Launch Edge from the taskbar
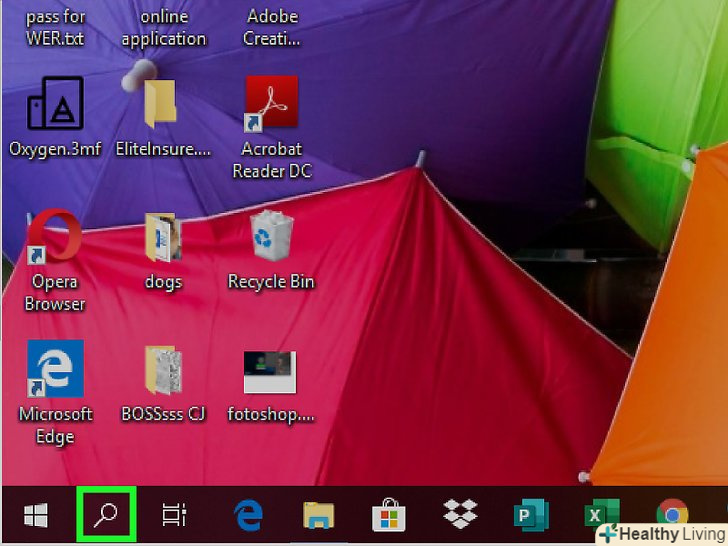This screenshot has width=728, height=546. tap(247, 515)
